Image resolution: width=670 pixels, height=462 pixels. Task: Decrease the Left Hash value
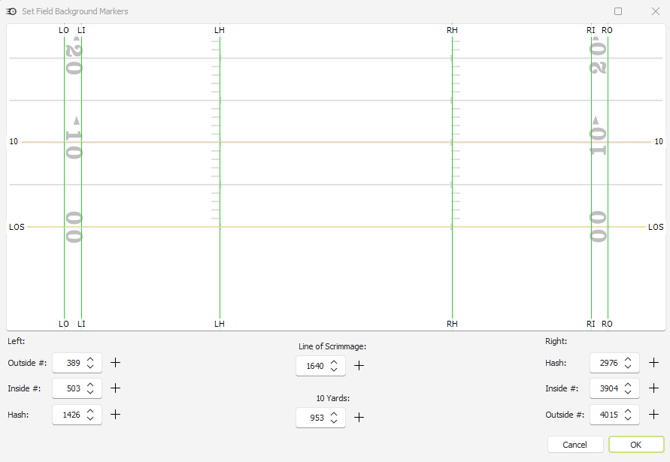click(90, 418)
